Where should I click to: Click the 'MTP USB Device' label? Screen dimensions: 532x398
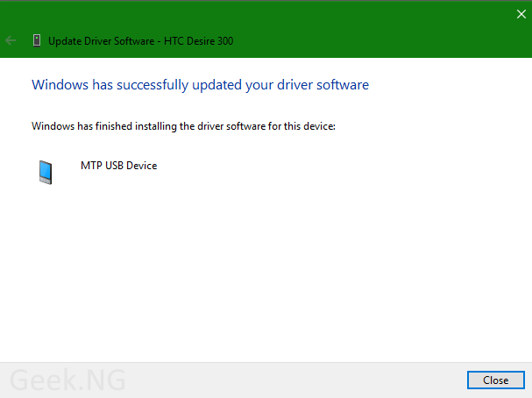click(x=118, y=166)
